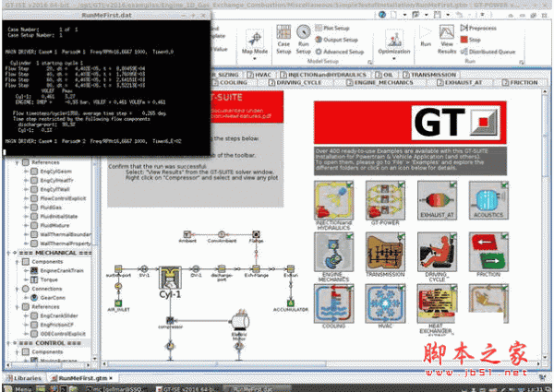Image resolution: width=554 pixels, height=392 pixels.
Task: Switch to the FRICTION tab
Action: pos(520,83)
